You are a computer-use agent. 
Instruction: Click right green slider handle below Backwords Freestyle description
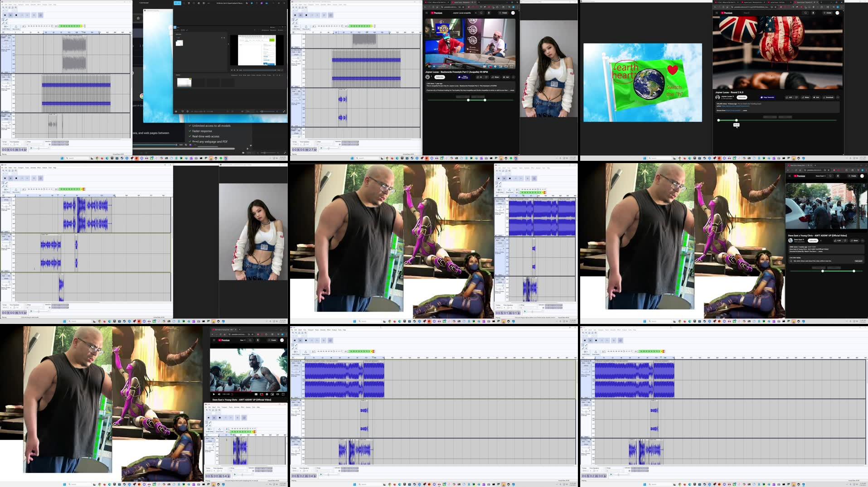[485, 100]
